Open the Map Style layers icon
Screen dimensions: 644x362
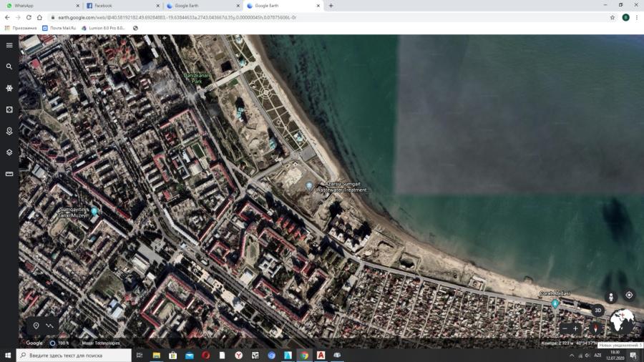click(9, 152)
